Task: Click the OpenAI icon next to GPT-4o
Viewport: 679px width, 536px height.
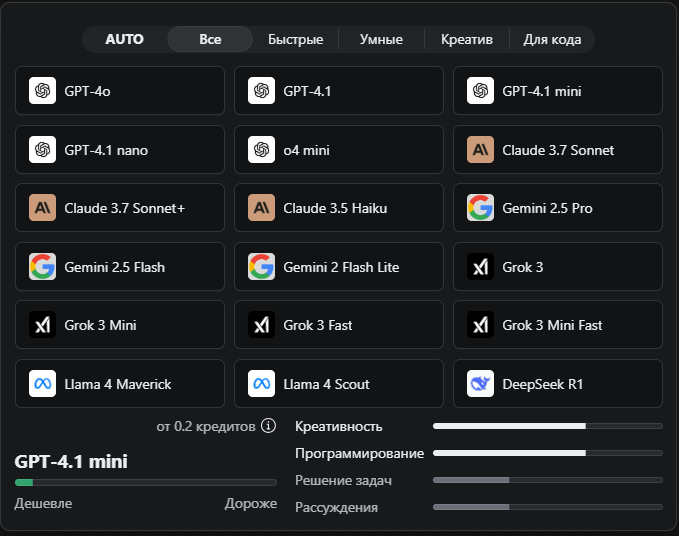Action: tap(42, 91)
